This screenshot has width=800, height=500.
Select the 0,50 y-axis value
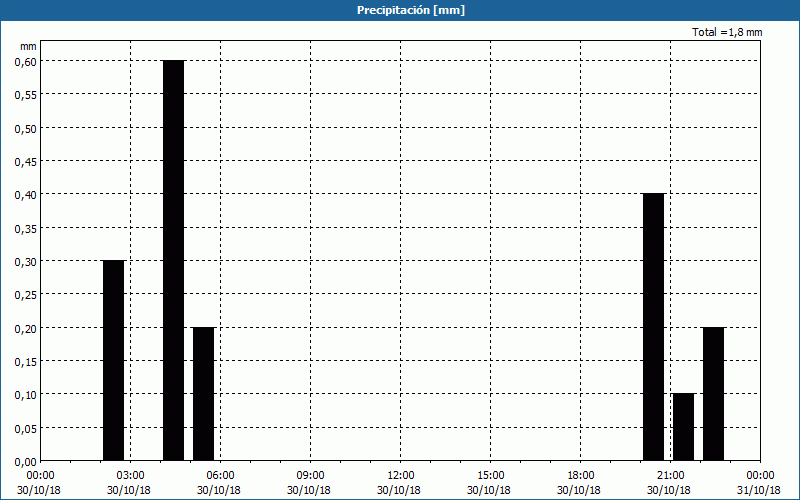tap(26, 128)
